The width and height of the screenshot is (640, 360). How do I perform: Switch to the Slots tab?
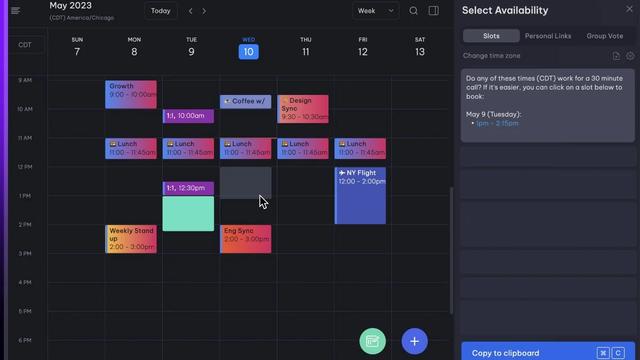[x=491, y=36]
